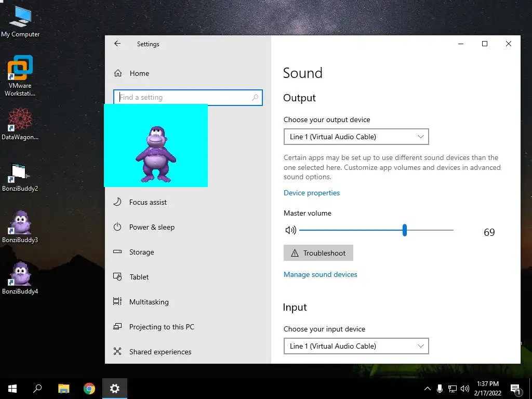Click the Projecting to this PC icon
Image resolution: width=532 pixels, height=399 pixels.
click(117, 326)
